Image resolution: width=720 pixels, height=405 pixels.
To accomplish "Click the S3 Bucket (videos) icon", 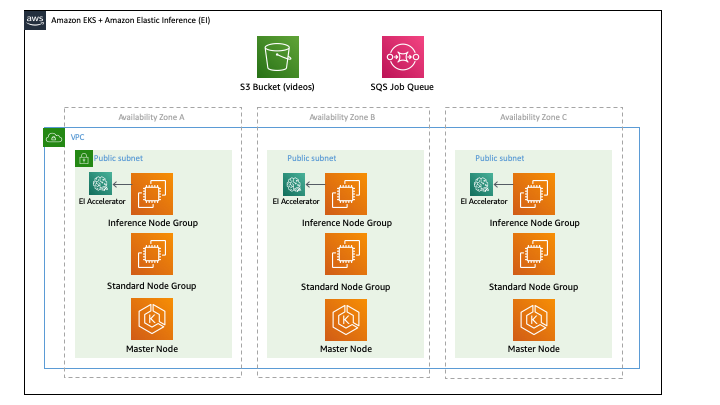I will point(278,57).
